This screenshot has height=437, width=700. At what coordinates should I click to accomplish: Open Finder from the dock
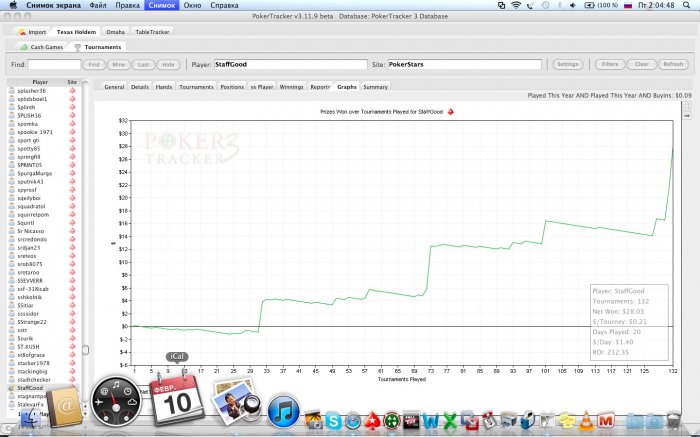click(29, 419)
